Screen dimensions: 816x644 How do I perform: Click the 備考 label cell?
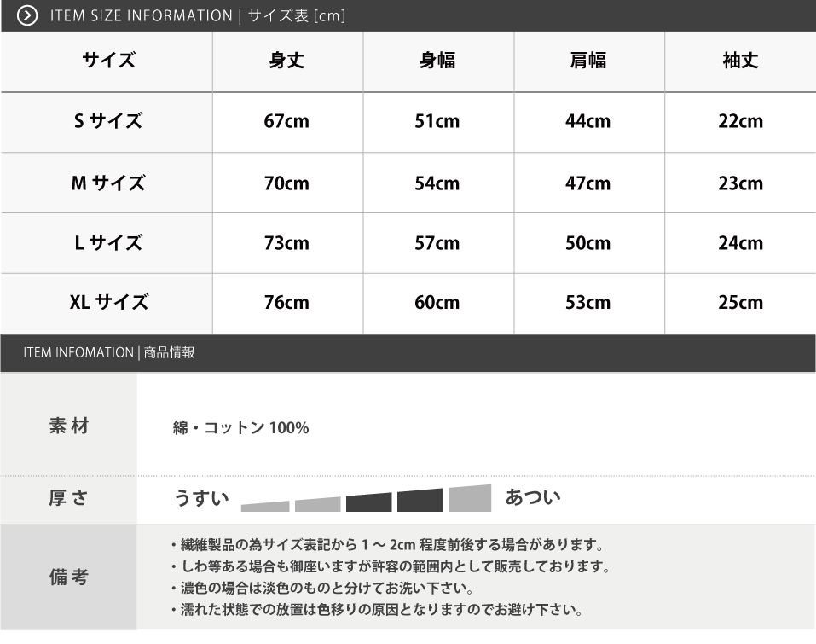point(69,577)
